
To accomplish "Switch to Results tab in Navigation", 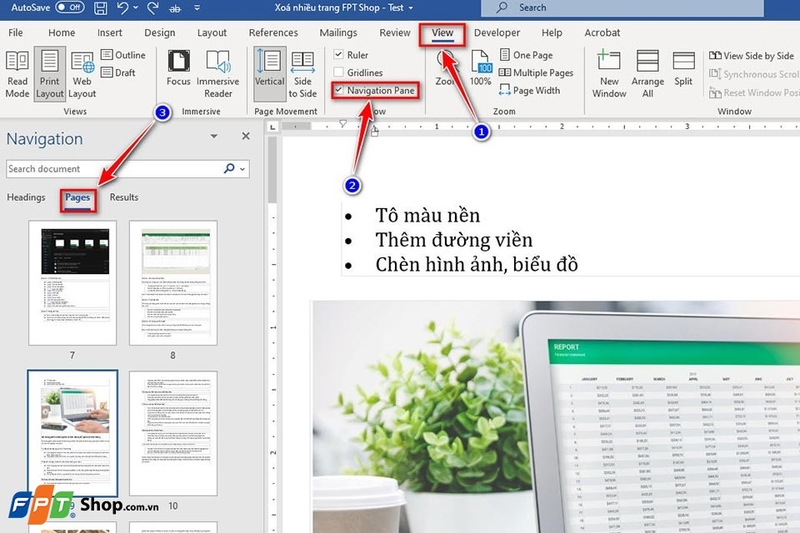I will point(124,197).
